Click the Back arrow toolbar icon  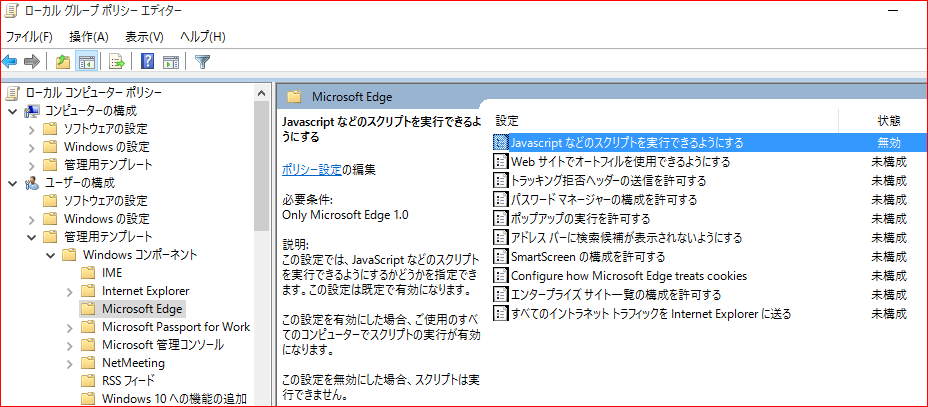click(9, 61)
